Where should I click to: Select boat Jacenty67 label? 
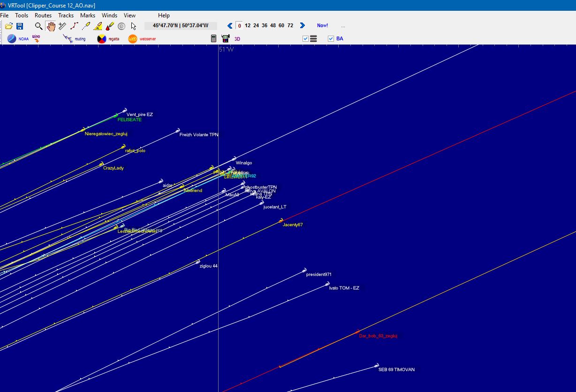(x=293, y=225)
